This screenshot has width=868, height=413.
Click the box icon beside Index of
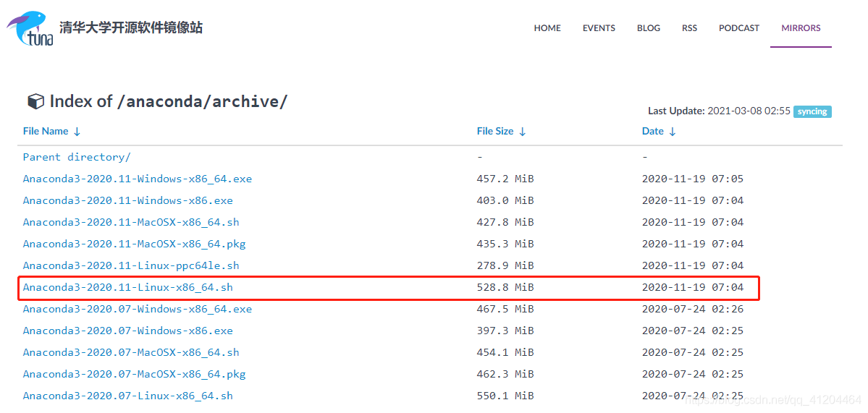[x=36, y=102]
